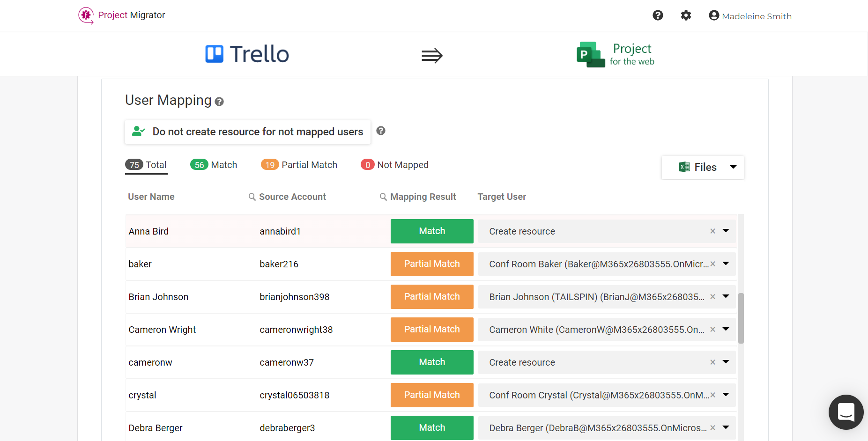Image resolution: width=868 pixels, height=441 pixels.
Task: Select the Total tab
Action: (x=146, y=165)
